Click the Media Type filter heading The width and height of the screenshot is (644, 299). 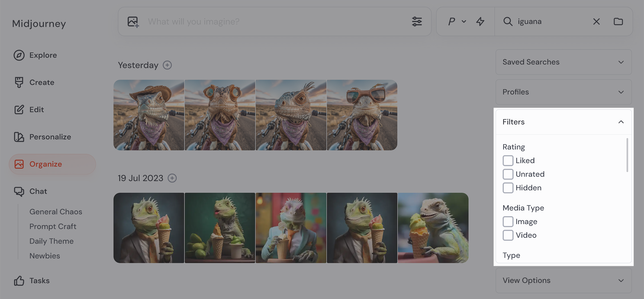click(523, 208)
